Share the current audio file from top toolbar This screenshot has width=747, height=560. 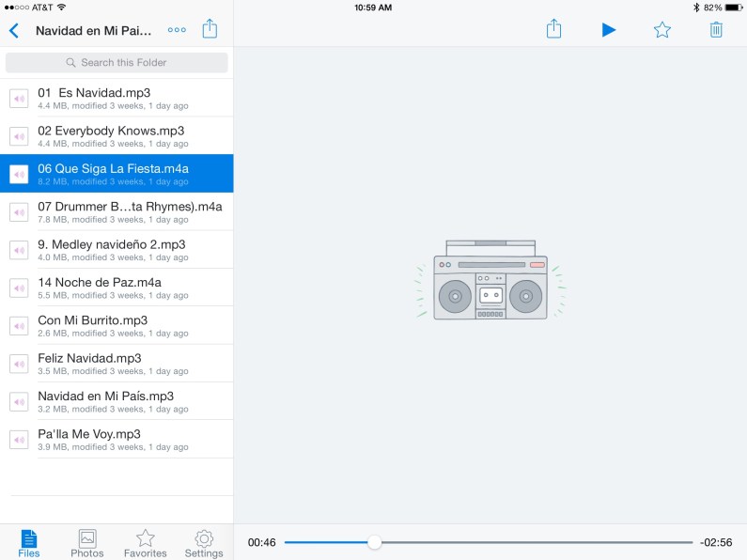(554, 29)
